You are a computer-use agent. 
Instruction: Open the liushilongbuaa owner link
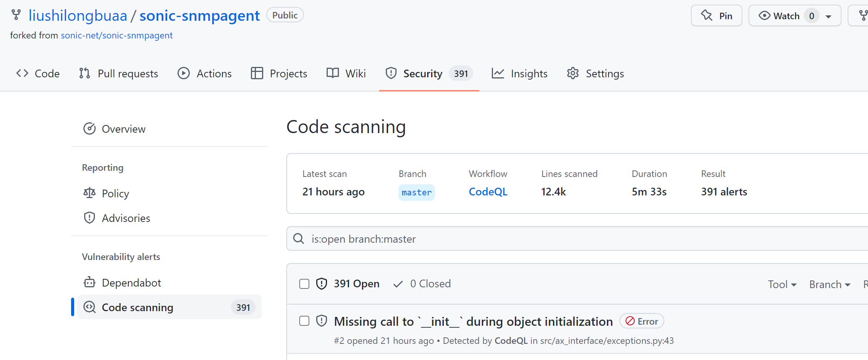click(x=78, y=15)
